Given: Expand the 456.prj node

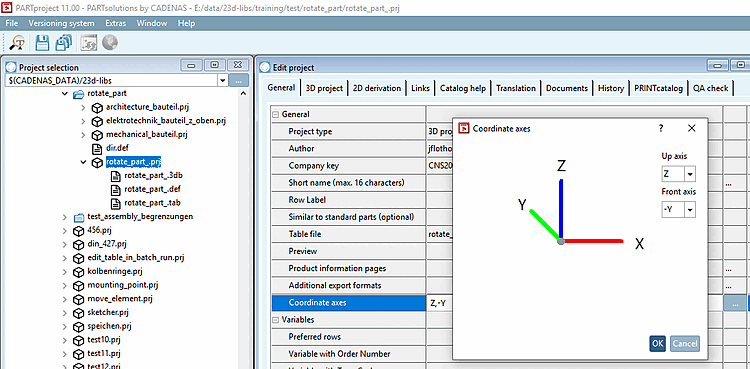Looking at the screenshot, I should pyautogui.click(x=65, y=231).
